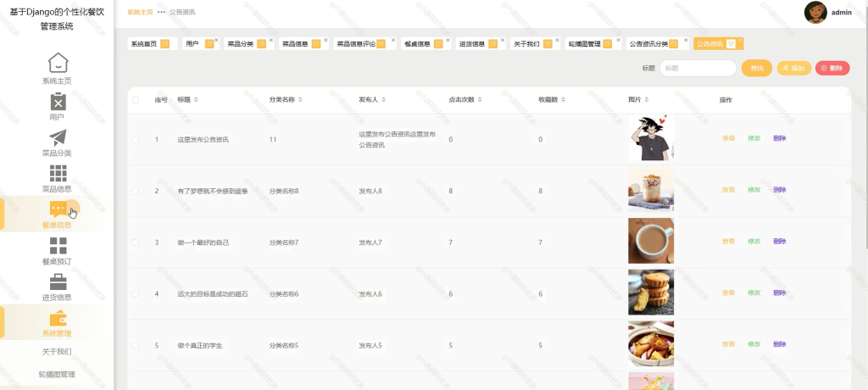The height and width of the screenshot is (390, 868).
Task: Close the 菜品分类 tab
Action: coord(270,40)
